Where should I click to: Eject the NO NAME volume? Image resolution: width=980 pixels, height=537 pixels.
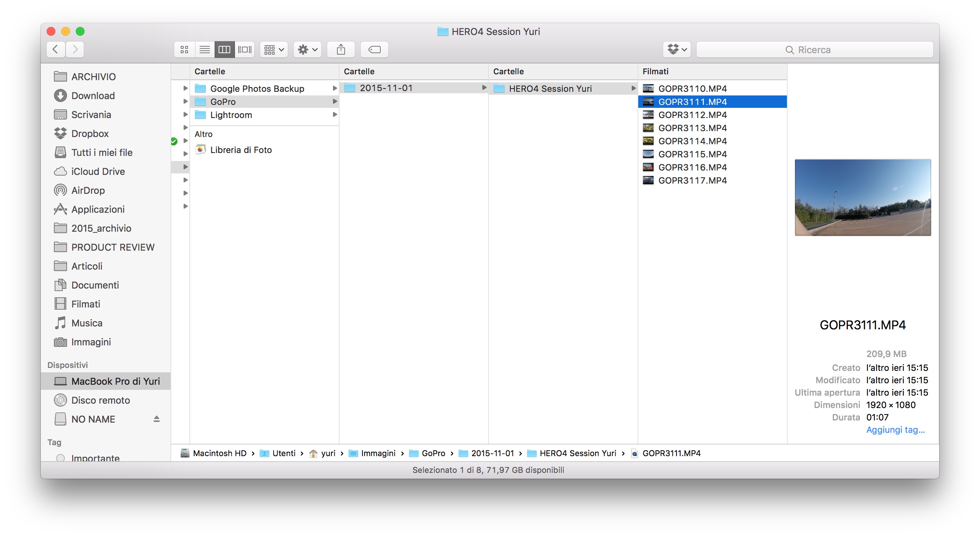click(156, 419)
